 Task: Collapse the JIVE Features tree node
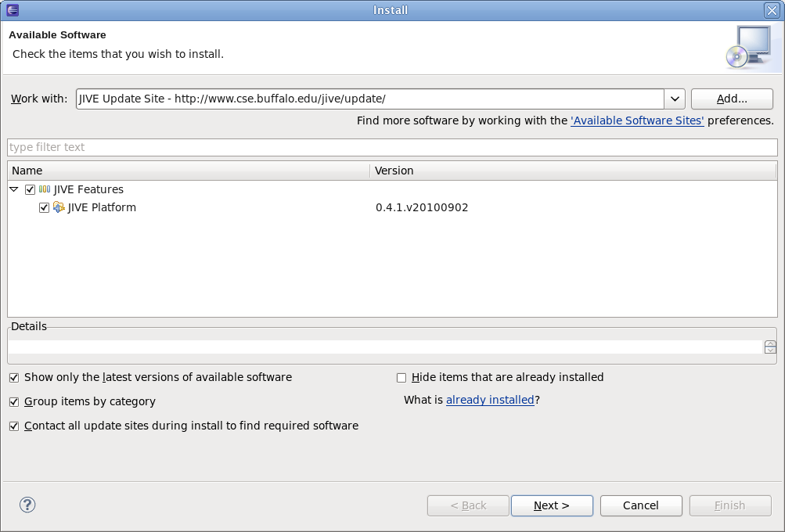(14, 189)
